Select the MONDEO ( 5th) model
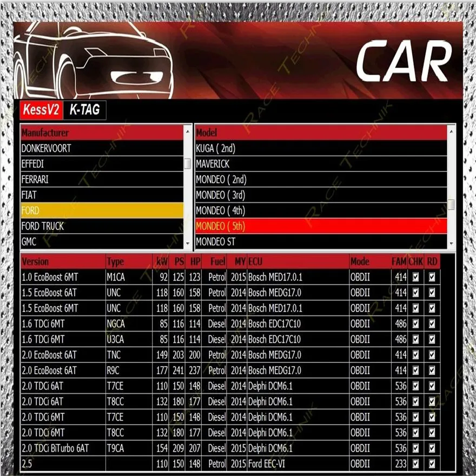The height and width of the screenshot is (476, 476). point(321,226)
